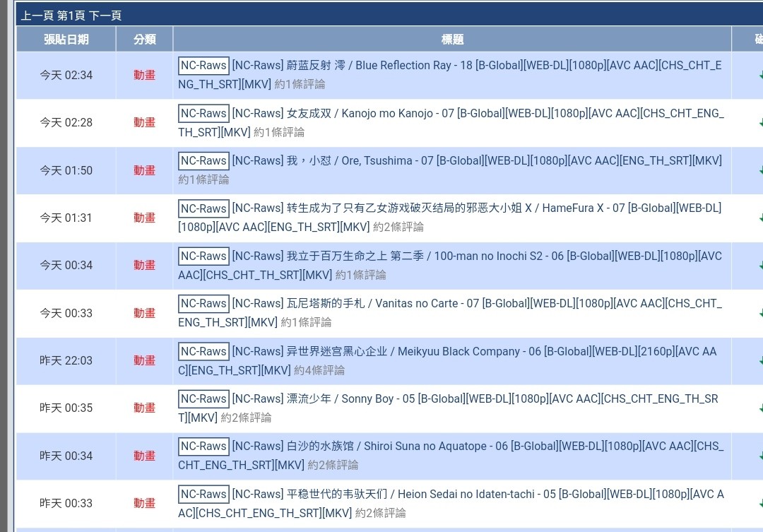Select date cell 昨天 22:03
The image size is (763, 532).
click(66, 360)
